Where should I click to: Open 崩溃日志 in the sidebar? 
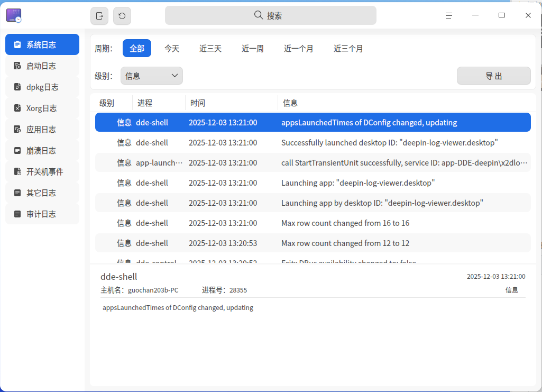[x=42, y=150]
